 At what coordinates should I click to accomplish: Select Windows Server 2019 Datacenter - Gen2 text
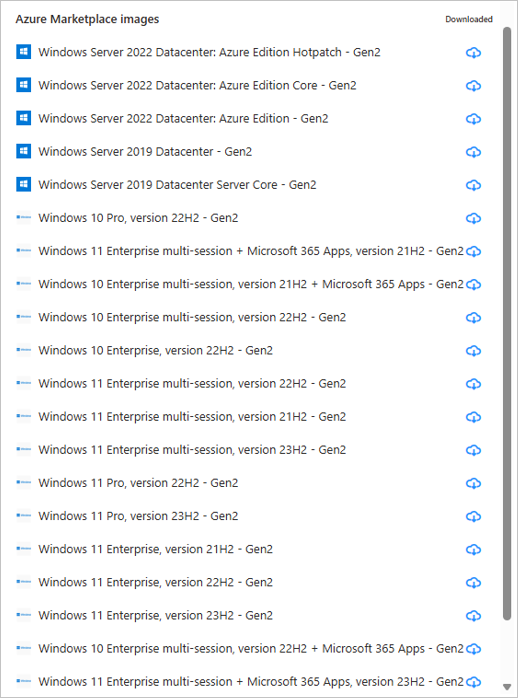point(145,151)
